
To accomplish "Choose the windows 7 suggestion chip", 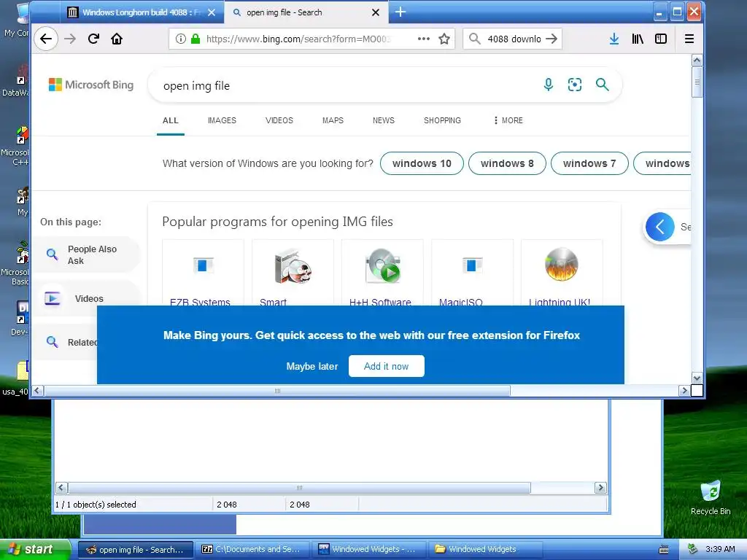I will tap(589, 163).
